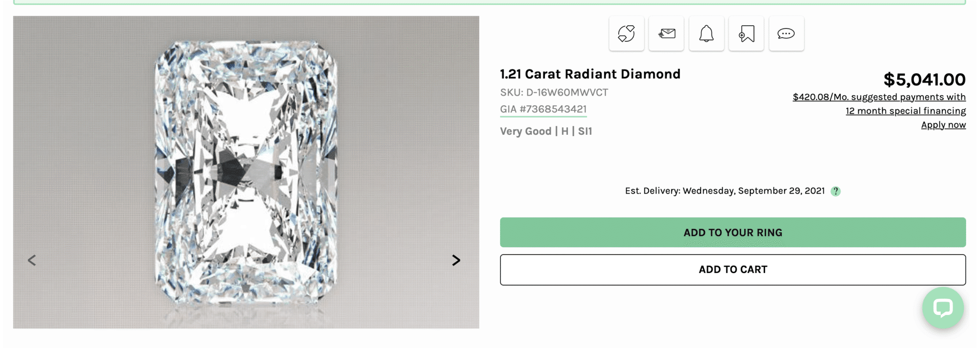This screenshot has width=980, height=348.
Task: Set a price alert with the bell icon
Action: [706, 33]
